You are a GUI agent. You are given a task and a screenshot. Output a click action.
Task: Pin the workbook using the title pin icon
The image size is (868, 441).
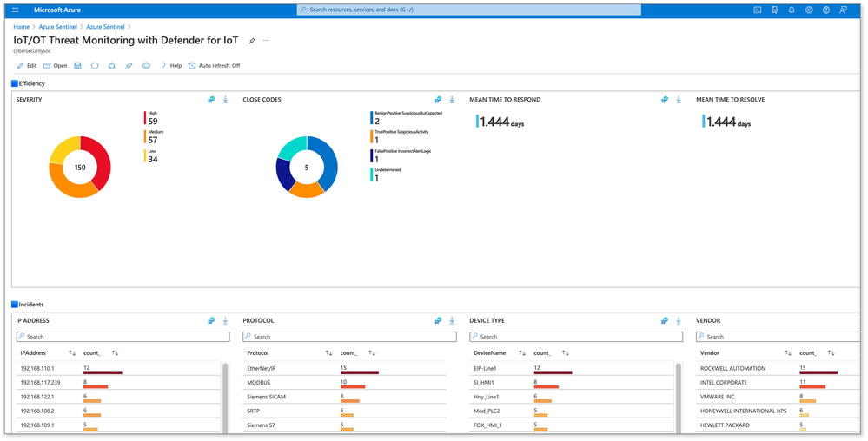tap(252, 41)
